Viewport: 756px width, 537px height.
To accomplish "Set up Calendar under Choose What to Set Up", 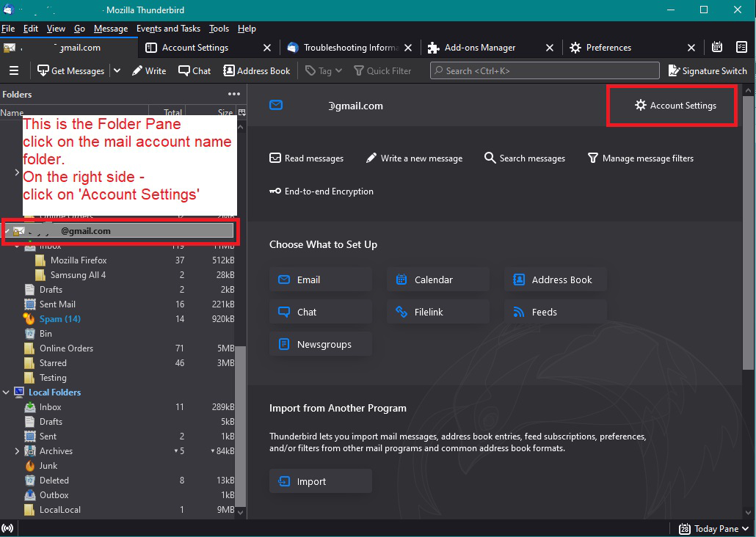I will point(437,280).
